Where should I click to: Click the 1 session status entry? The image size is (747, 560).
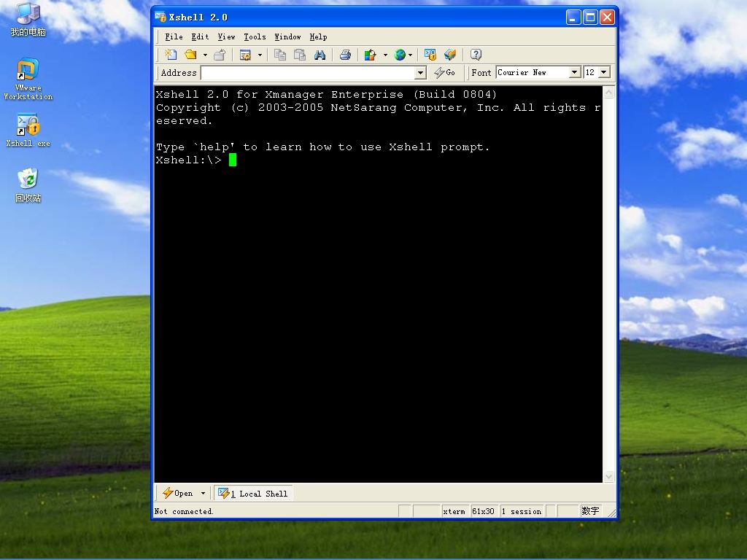click(522, 511)
